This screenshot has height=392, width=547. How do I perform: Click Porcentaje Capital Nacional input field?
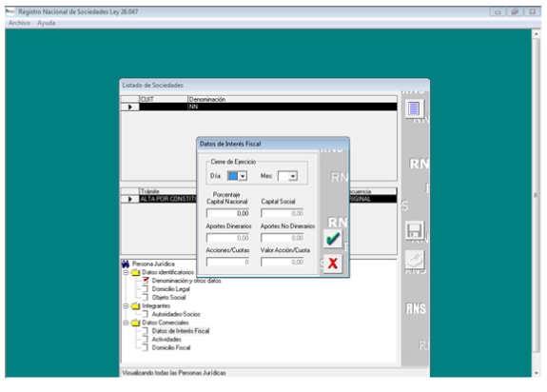[227, 213]
